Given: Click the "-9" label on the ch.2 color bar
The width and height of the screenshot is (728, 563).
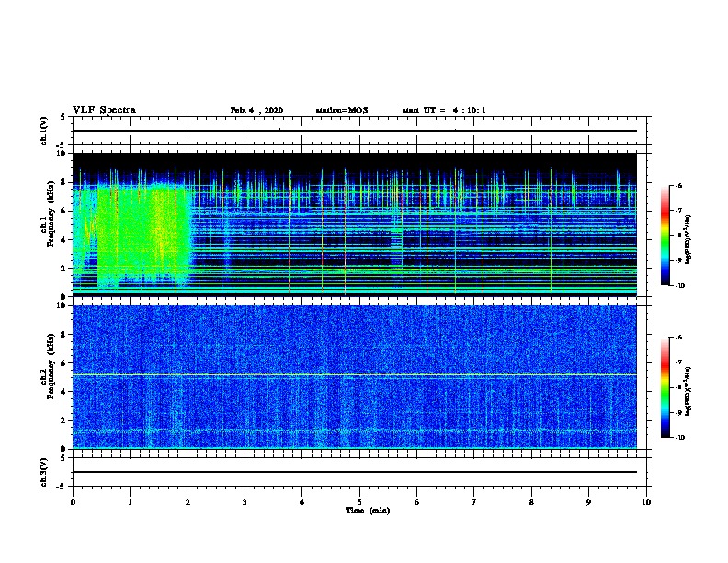Looking at the screenshot, I should click(x=678, y=412).
